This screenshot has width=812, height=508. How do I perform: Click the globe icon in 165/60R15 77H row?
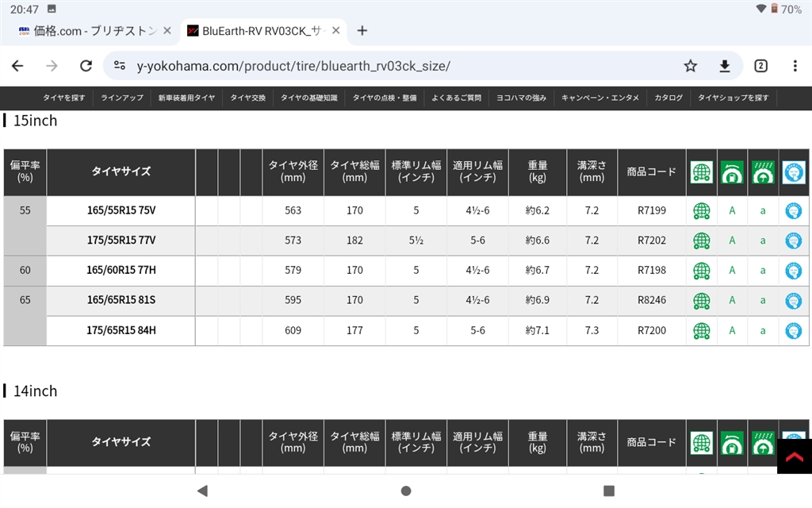click(702, 271)
